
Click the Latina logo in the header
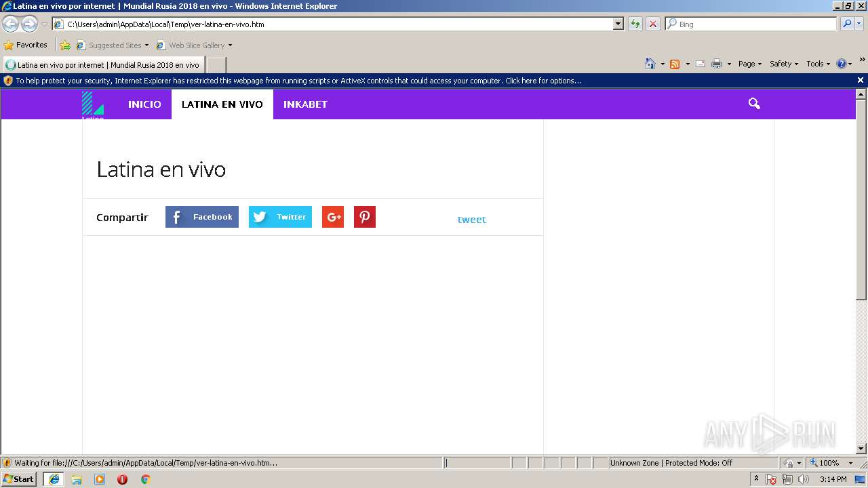click(x=93, y=105)
